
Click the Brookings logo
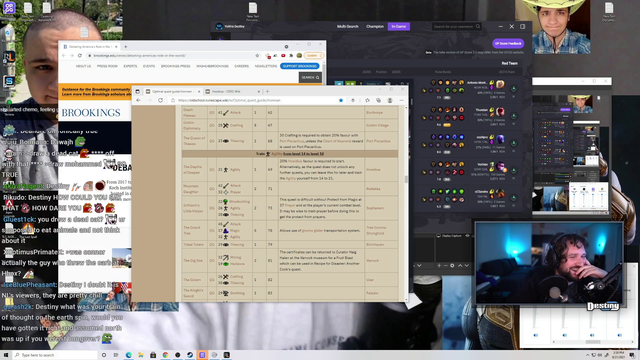tap(91, 113)
